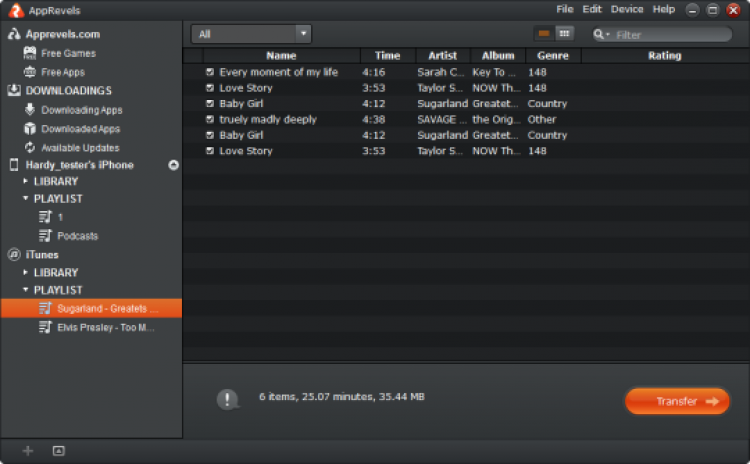
Task: Click the Free Games icon
Action: tap(30, 53)
